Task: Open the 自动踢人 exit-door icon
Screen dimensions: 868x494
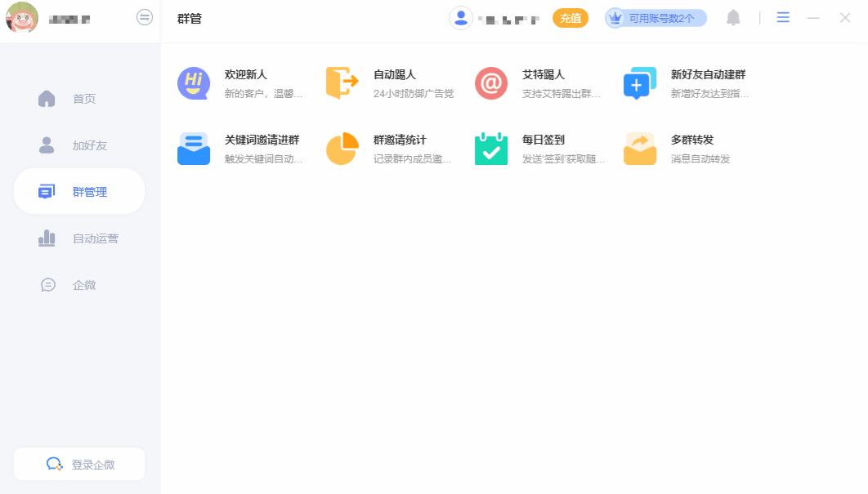Action: tap(342, 83)
